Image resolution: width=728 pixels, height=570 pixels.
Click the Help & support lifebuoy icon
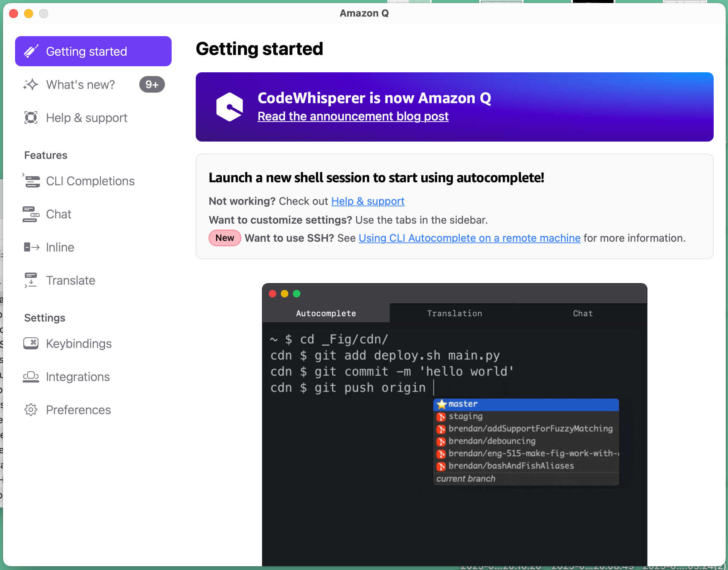coord(31,117)
